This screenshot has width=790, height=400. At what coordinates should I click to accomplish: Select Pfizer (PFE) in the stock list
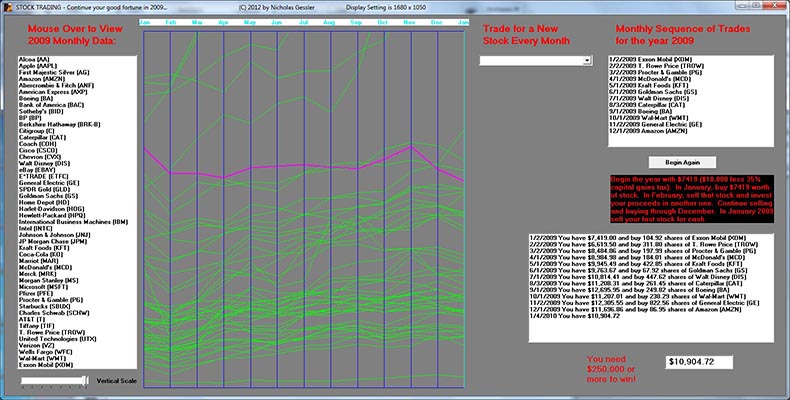tap(36, 294)
